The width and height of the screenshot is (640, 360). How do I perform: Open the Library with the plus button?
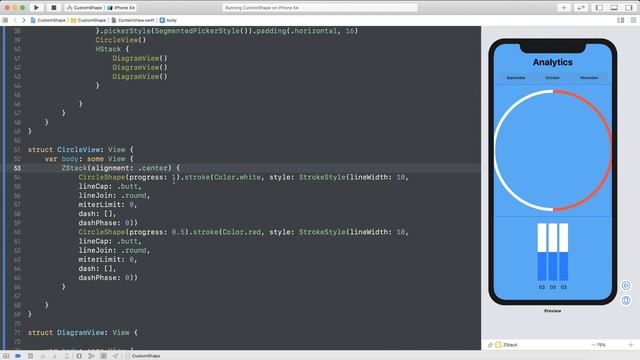564,8
